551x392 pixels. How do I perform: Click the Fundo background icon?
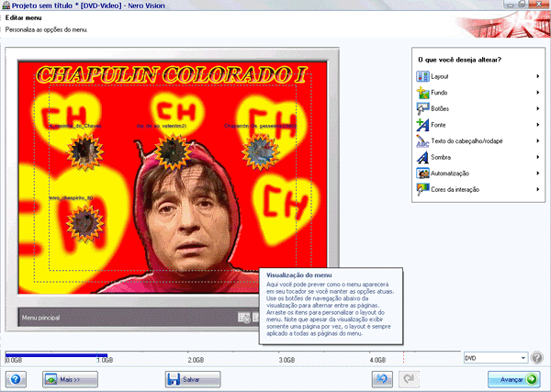(x=422, y=93)
